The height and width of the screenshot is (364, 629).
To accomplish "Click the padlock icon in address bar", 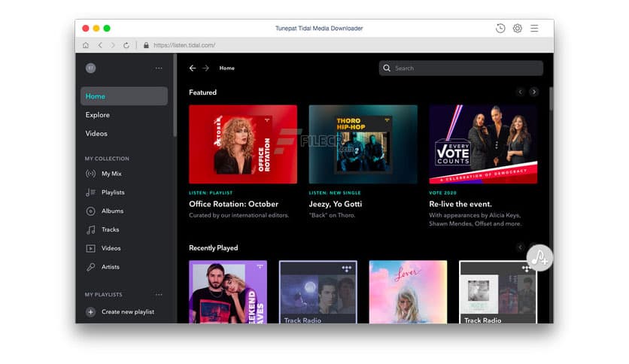I will point(146,45).
